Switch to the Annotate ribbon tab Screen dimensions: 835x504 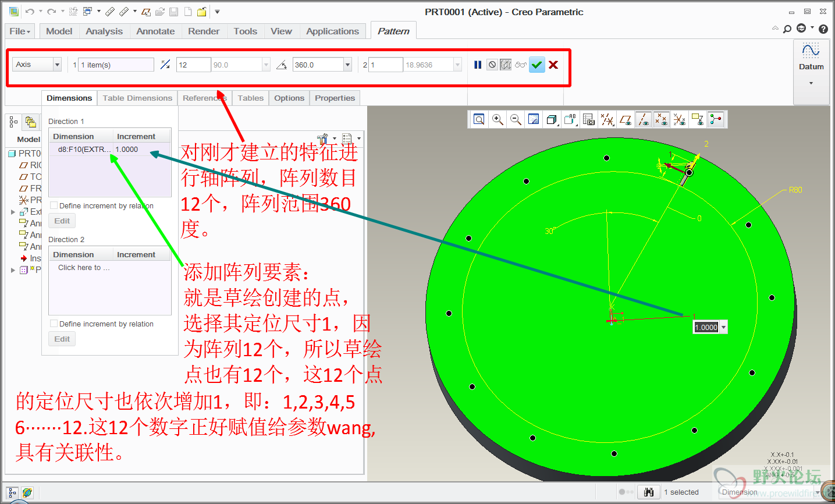coord(155,31)
